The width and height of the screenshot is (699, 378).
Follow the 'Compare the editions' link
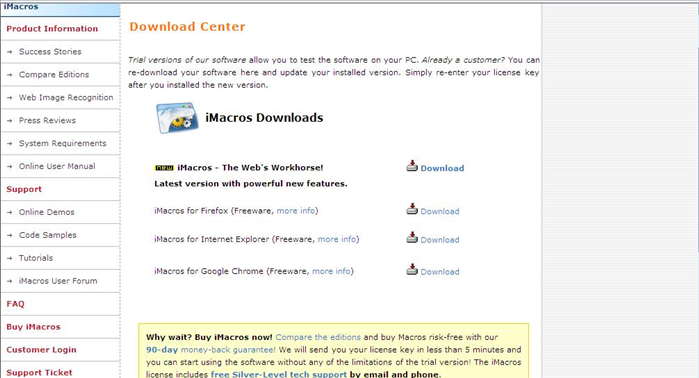coord(318,337)
